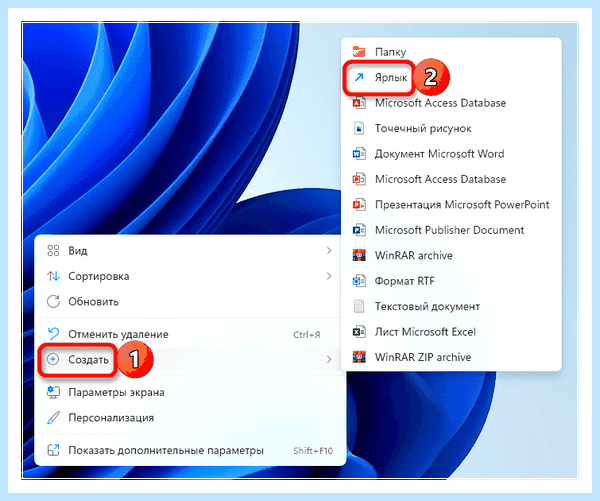Click the grid icon next to Вид

[x=53, y=251]
